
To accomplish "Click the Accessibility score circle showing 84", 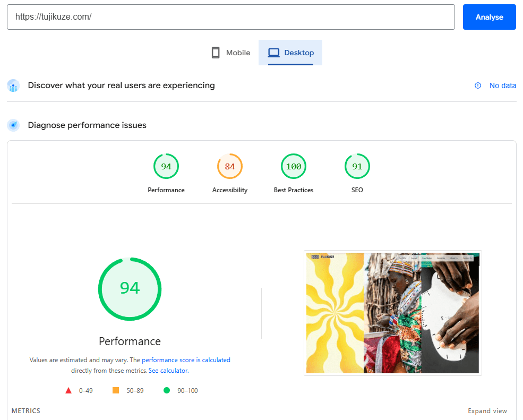I will (230, 166).
